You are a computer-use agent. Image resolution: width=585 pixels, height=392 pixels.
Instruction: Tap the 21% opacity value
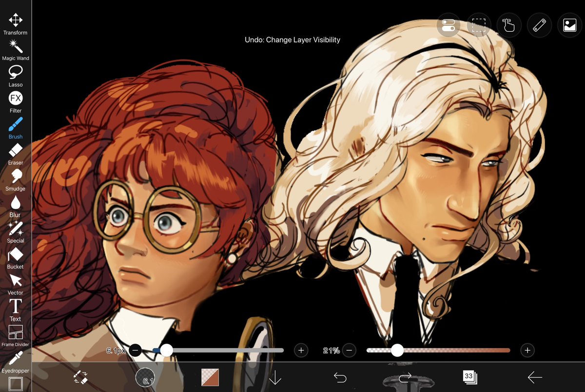[x=331, y=350]
